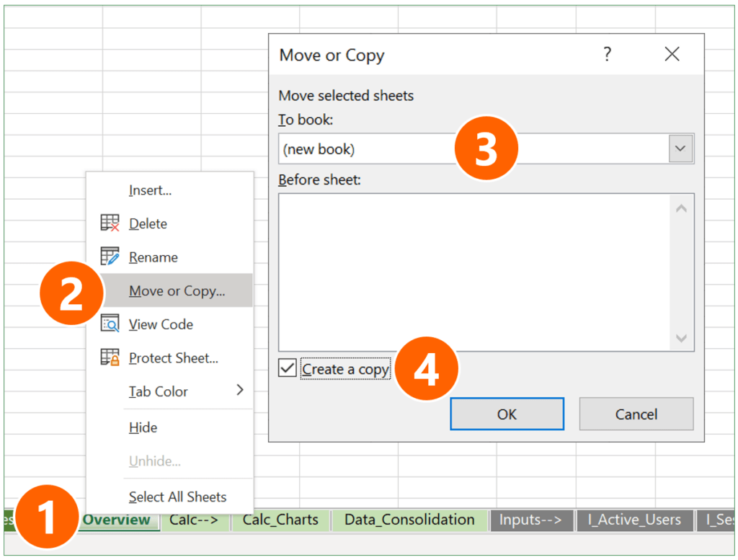
Task: Choose Hide from the context menu
Action: (x=143, y=427)
